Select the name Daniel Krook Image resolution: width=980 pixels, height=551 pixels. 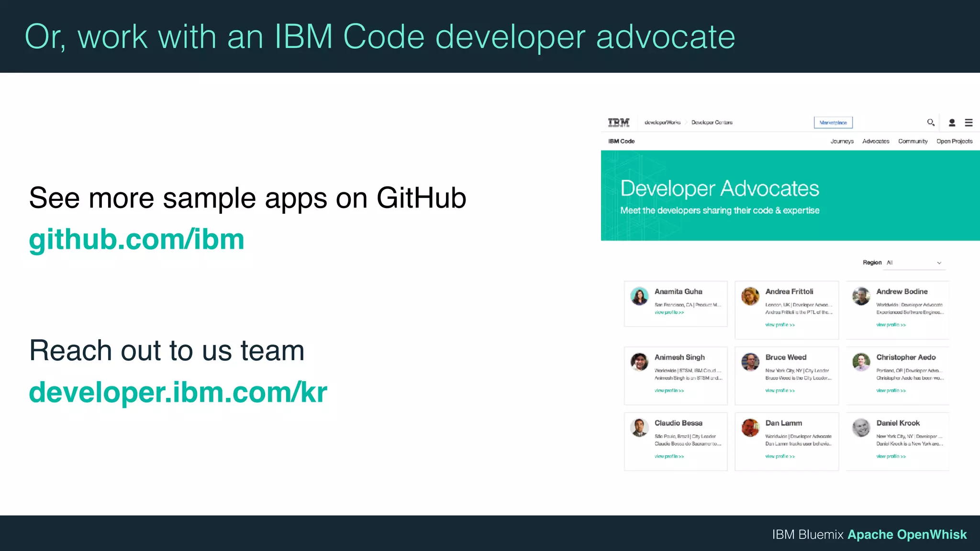pyautogui.click(x=898, y=423)
